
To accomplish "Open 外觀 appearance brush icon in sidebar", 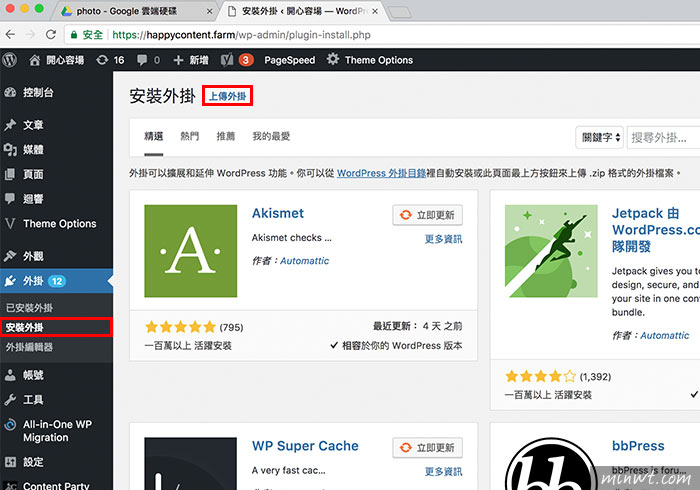I will (10, 256).
